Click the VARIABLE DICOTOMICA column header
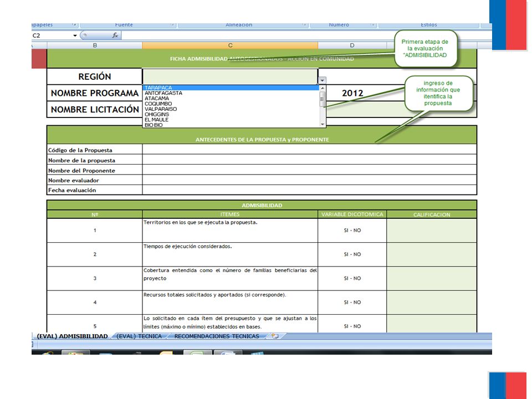The height and width of the screenshot is (399, 532). coord(352,214)
